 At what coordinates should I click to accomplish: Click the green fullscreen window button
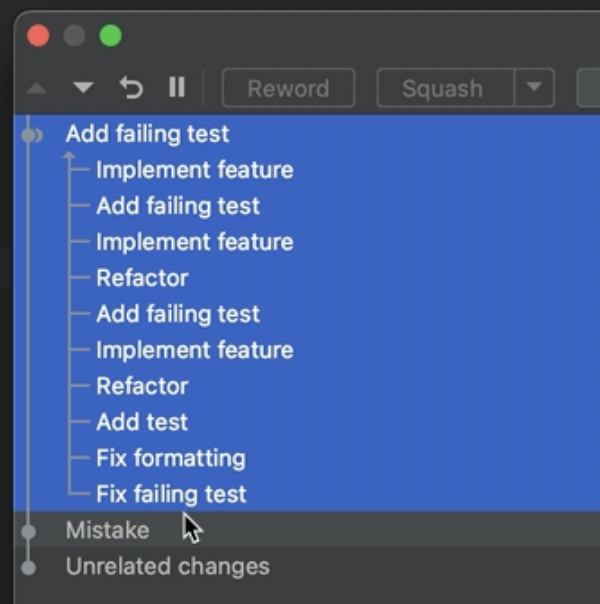110,36
